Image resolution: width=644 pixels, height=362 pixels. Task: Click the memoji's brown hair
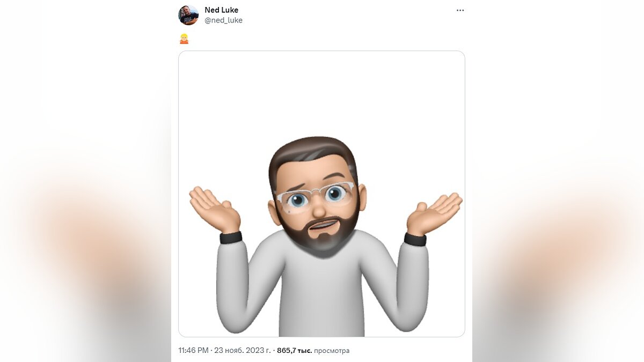pyautogui.click(x=311, y=150)
